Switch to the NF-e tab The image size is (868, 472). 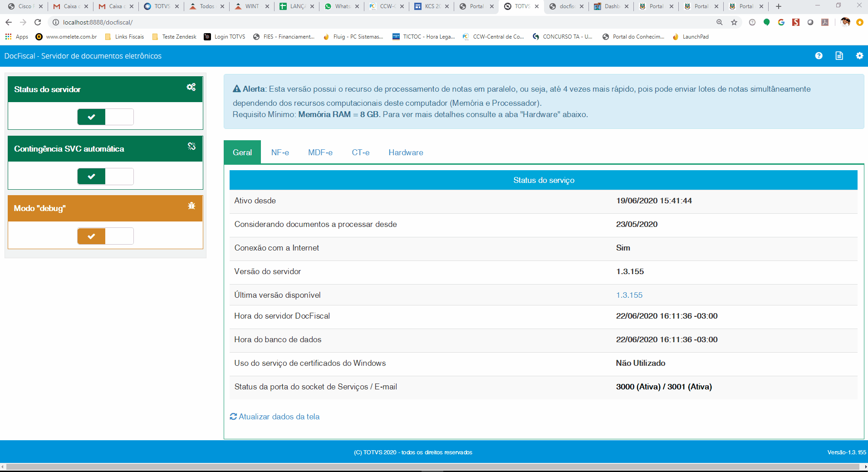[x=280, y=152]
